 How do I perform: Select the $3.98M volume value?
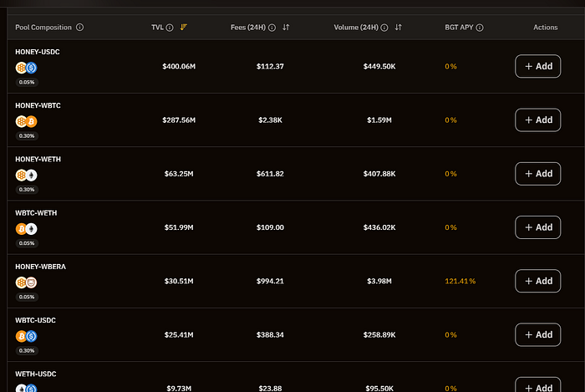pyautogui.click(x=379, y=281)
